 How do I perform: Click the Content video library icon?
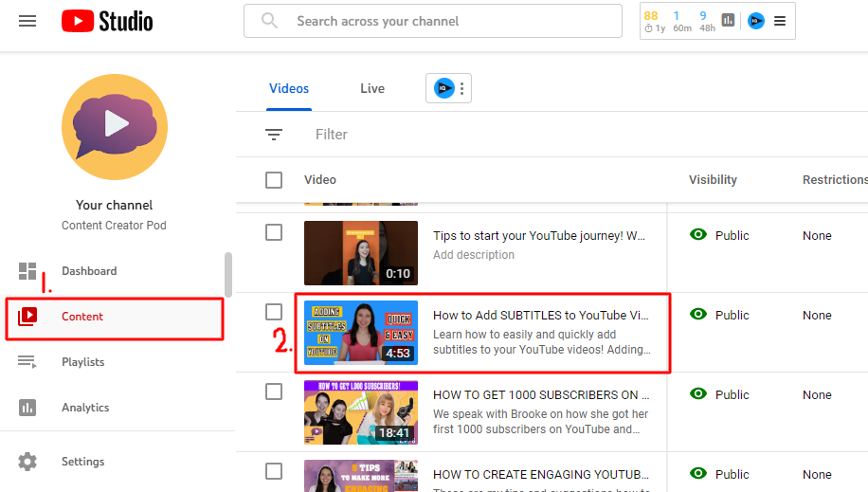pyautogui.click(x=27, y=317)
